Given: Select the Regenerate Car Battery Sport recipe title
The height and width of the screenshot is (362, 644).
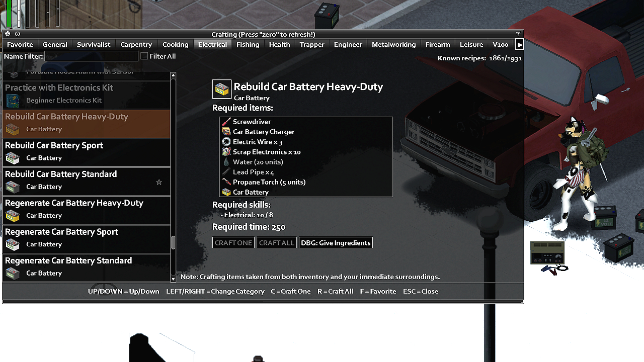Looking at the screenshot, I should tap(62, 232).
